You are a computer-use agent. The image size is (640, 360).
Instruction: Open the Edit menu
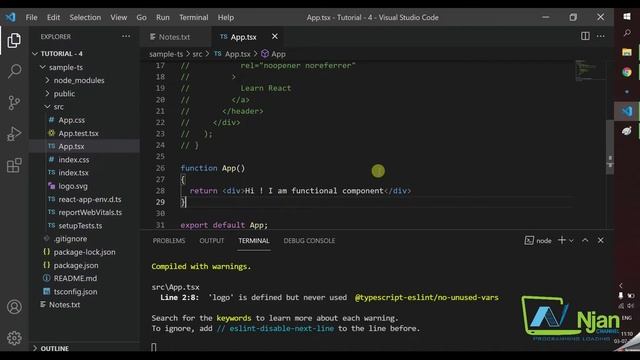pos(53,17)
